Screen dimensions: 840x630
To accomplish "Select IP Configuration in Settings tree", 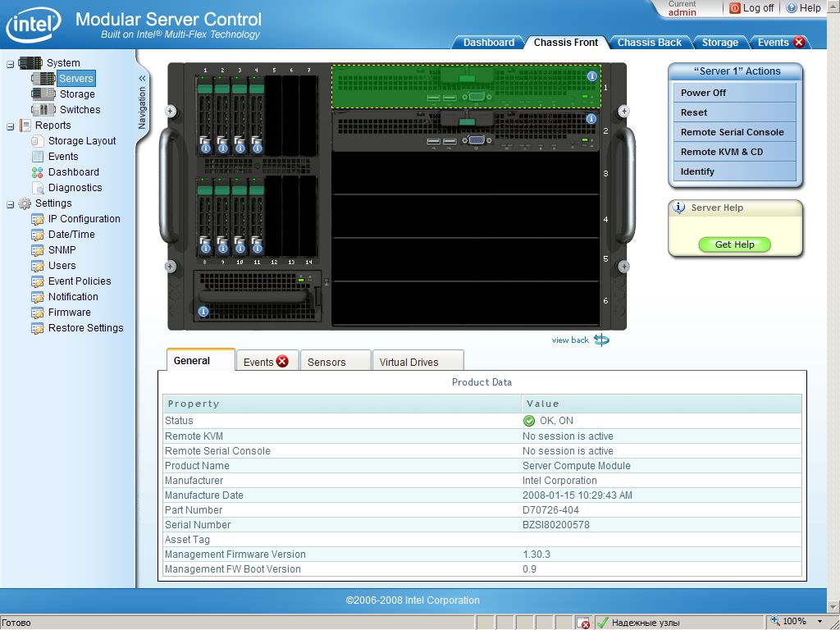I will pyautogui.click(x=84, y=219).
